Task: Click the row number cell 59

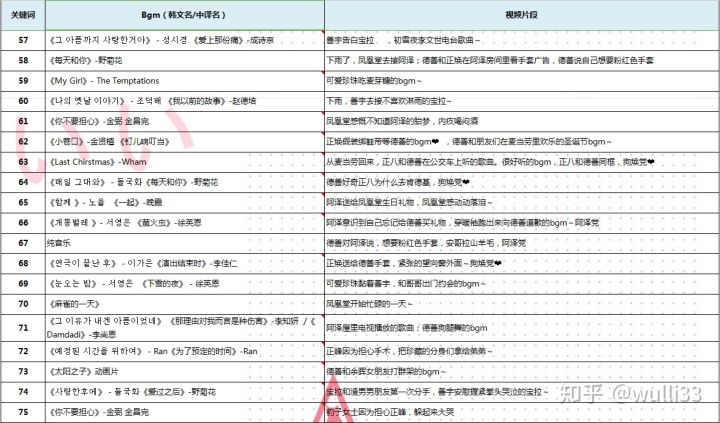Action: (23, 81)
